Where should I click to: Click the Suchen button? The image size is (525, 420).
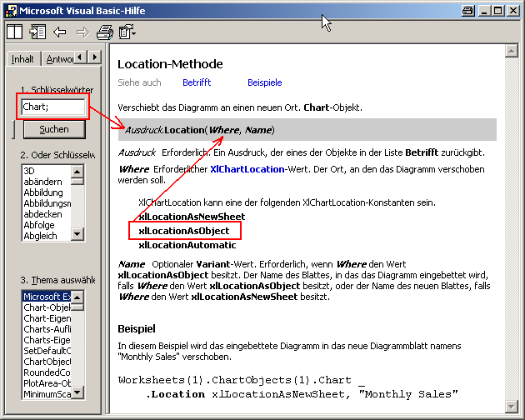54,129
